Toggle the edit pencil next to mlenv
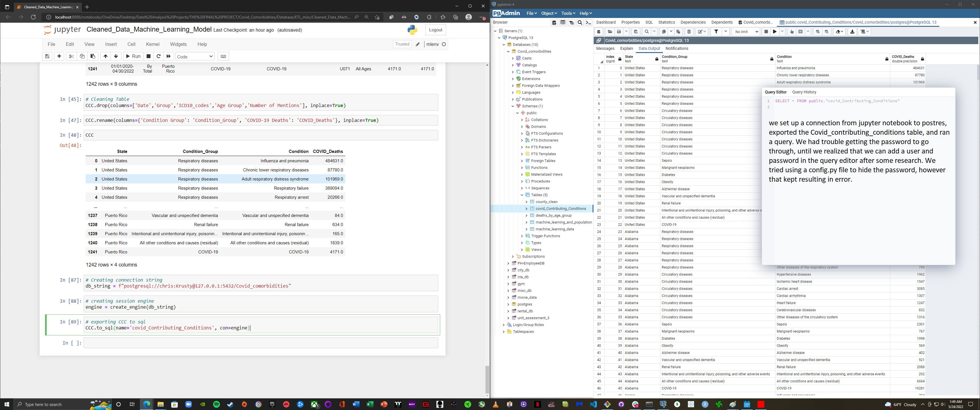Viewport: 980px width, 410px height. (x=418, y=44)
